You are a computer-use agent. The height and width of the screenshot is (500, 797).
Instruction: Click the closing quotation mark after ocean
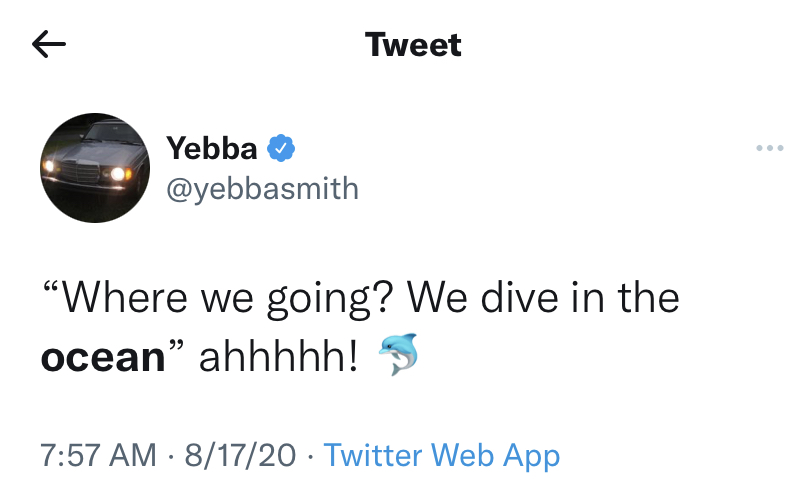click(x=175, y=347)
